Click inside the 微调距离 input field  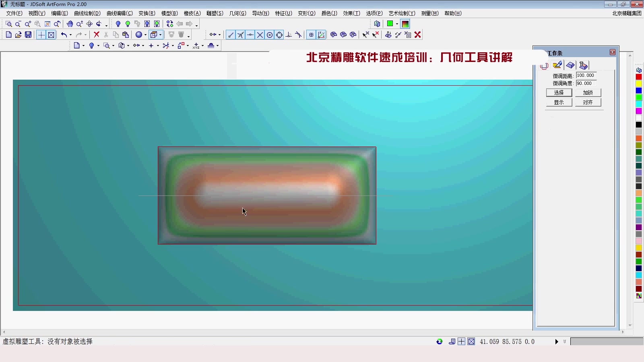pos(586,75)
